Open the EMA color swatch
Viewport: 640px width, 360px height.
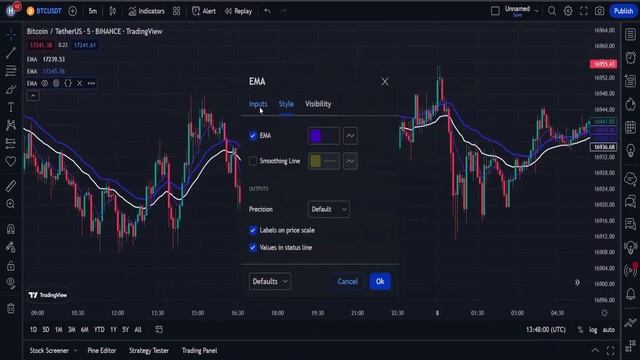pos(324,136)
